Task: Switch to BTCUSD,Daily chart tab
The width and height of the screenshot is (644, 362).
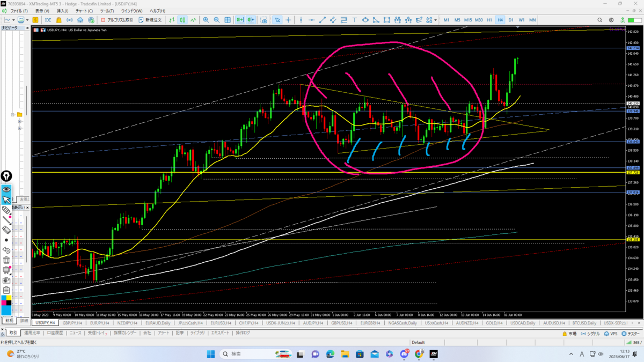Action: coord(584,323)
